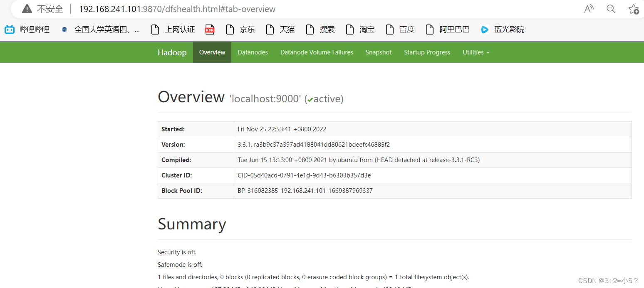Click the 'Safemode is off.' text
This screenshot has width=644, height=288.
[x=180, y=265]
